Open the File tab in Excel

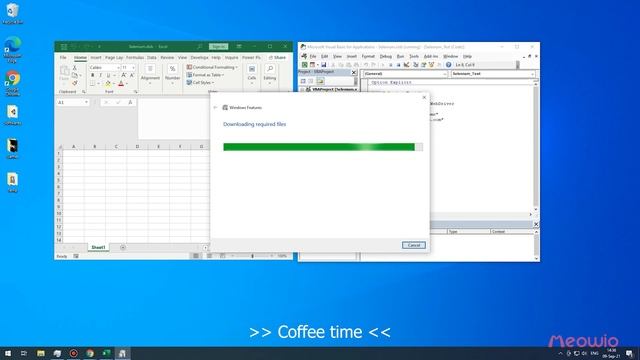[63, 58]
